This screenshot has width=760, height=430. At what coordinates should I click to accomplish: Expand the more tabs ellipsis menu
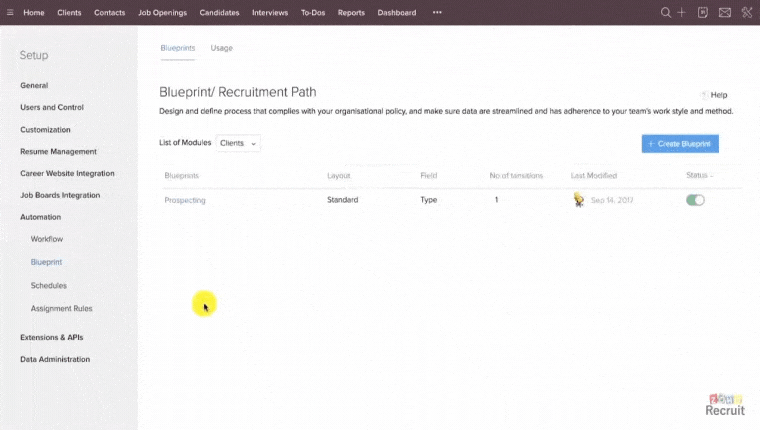click(x=437, y=13)
